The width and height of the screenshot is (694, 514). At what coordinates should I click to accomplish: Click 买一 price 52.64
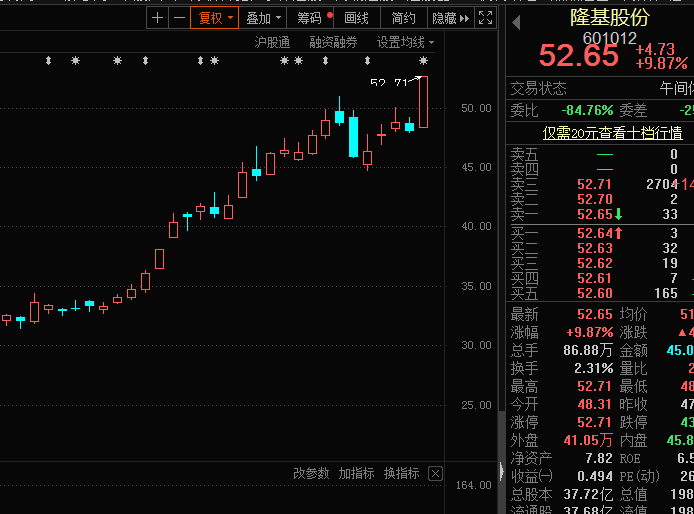[594, 233]
